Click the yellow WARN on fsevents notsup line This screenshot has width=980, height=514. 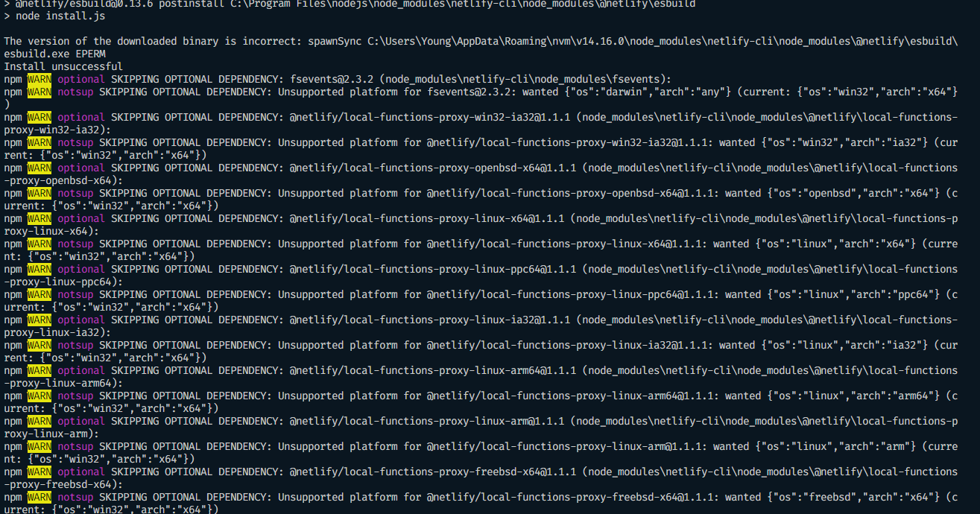pyautogui.click(x=39, y=92)
